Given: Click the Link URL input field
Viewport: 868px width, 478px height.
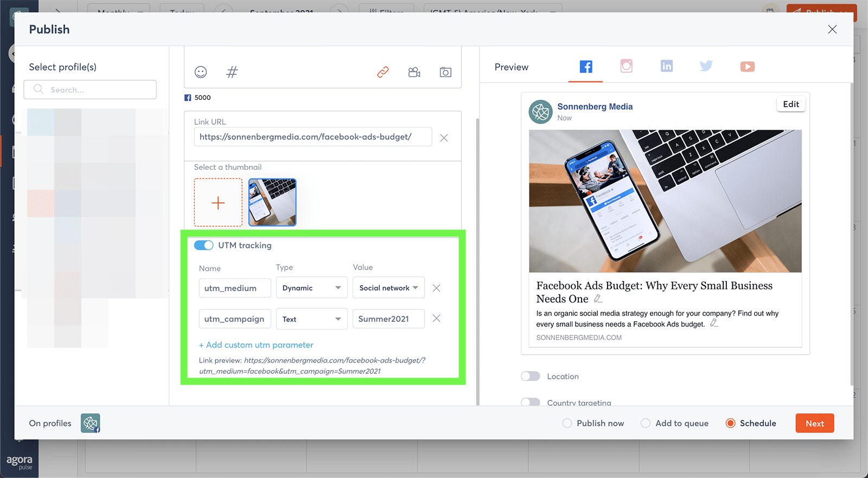Looking at the screenshot, I should pos(313,137).
